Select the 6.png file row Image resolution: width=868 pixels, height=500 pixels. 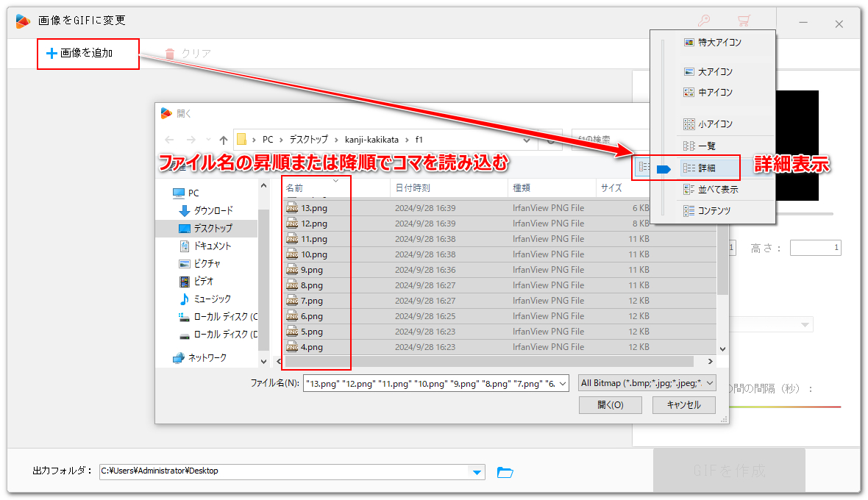click(500, 316)
